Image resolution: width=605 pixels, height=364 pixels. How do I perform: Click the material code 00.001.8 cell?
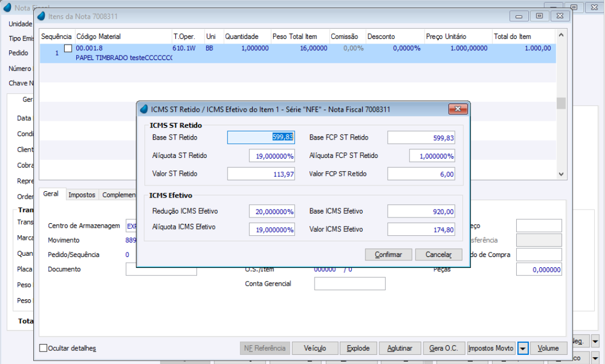point(89,48)
